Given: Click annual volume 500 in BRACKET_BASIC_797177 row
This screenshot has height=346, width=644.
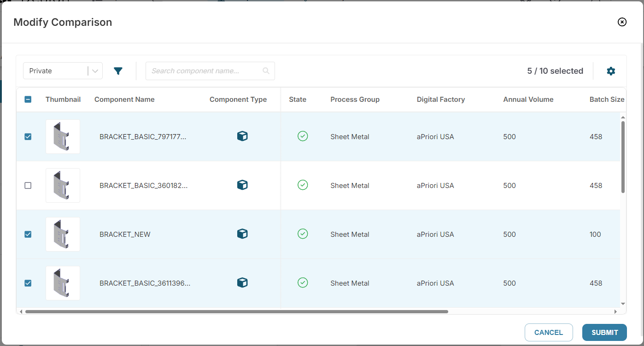Looking at the screenshot, I should point(509,137).
